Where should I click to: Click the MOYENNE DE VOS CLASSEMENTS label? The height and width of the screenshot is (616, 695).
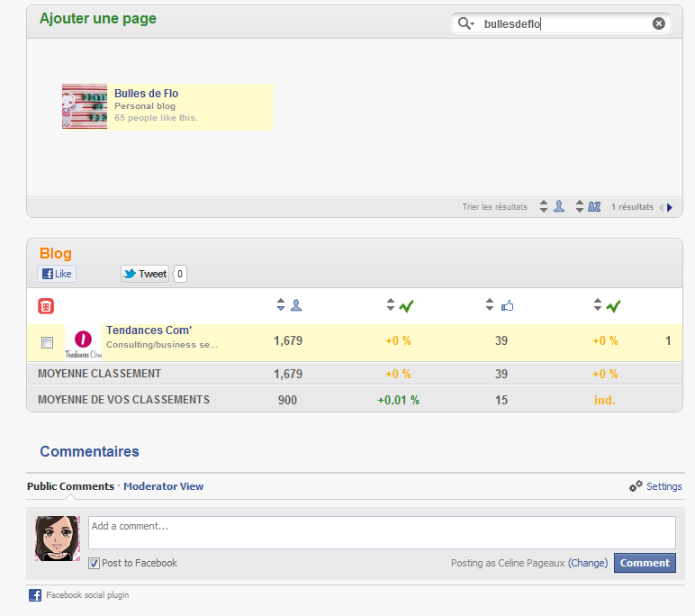point(123,400)
